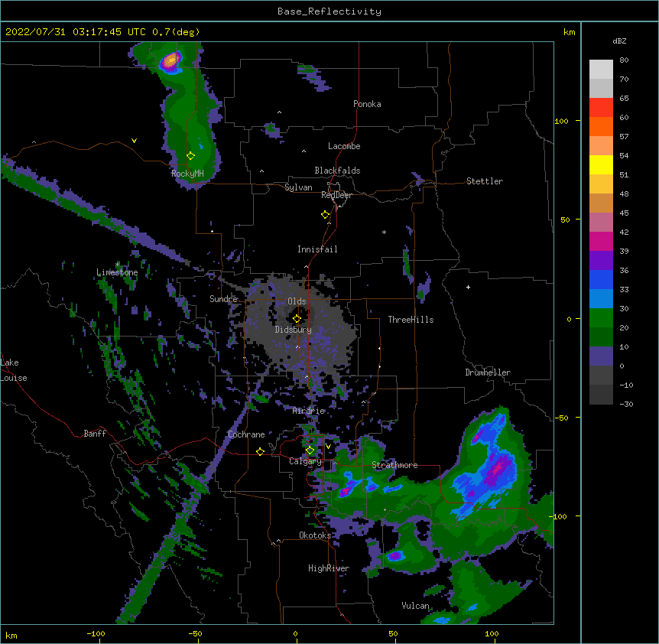Screen dimensions: 659x644
Task: Click the Base_Reflectivity title
Action: tap(329, 11)
